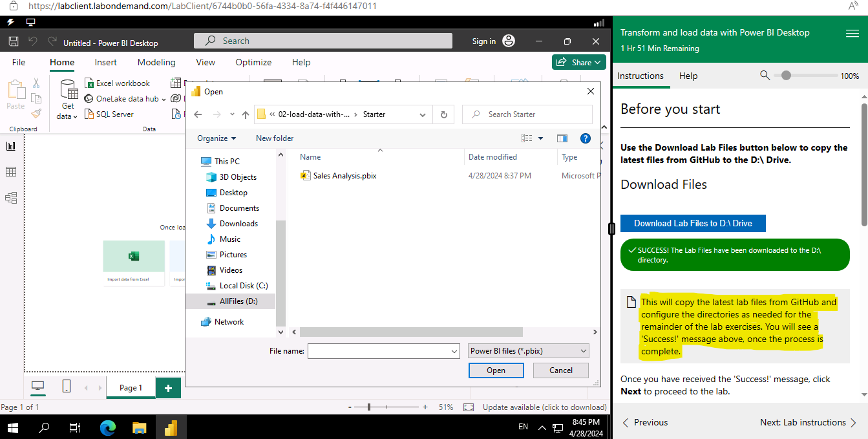The width and height of the screenshot is (868, 439).
Task: Refresh the Starter folder listing
Action: 443,114
